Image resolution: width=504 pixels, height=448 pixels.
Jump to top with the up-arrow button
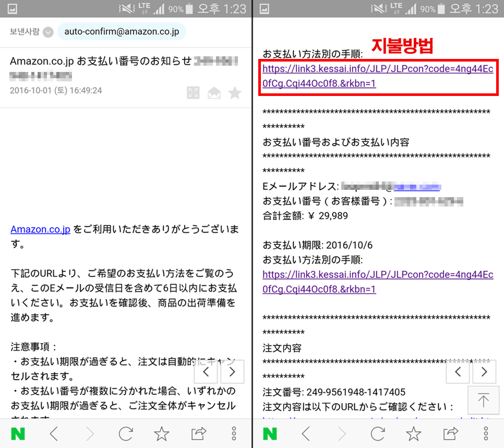(484, 400)
